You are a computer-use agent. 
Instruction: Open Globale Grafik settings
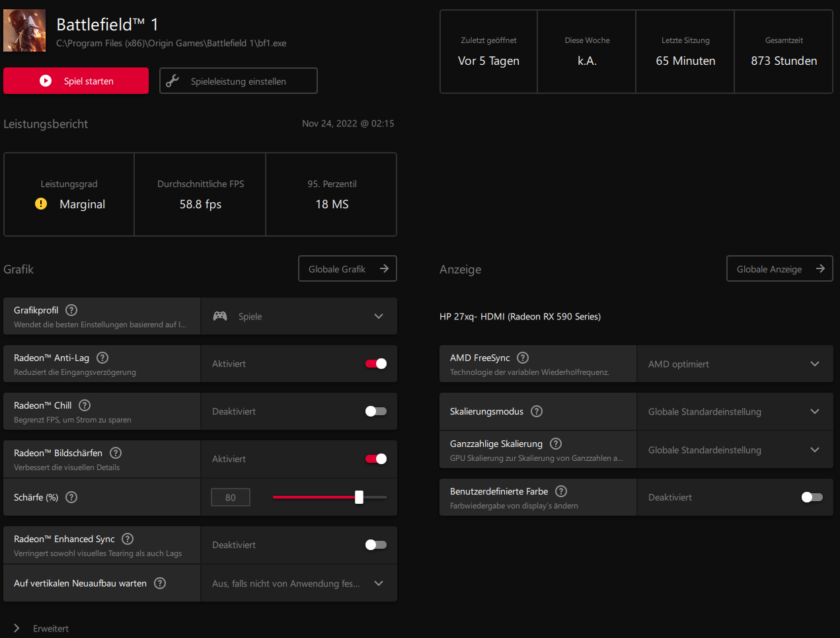pyautogui.click(x=348, y=268)
